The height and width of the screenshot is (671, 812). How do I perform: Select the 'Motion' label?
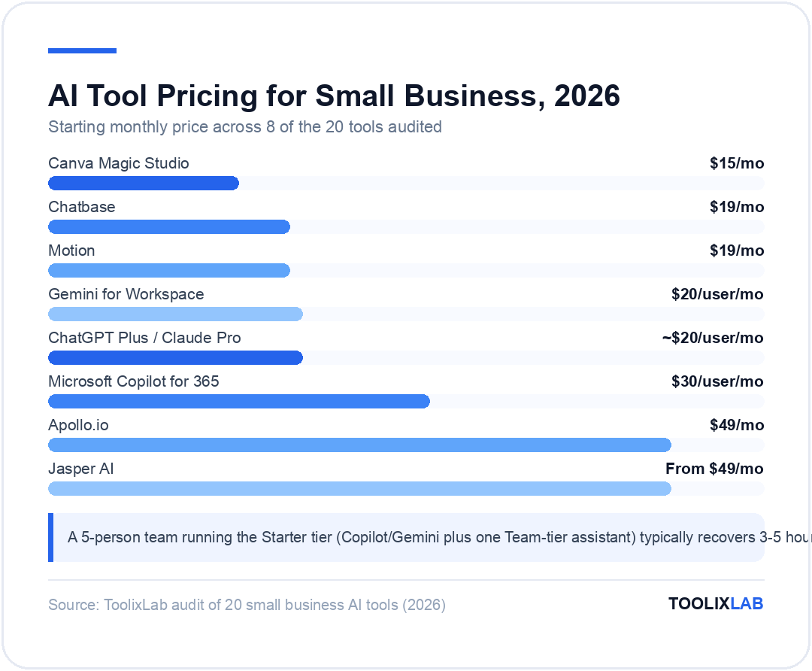tap(71, 250)
